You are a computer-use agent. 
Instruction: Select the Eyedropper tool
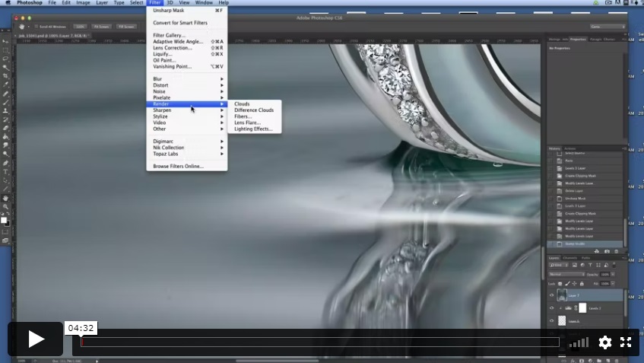click(5, 84)
